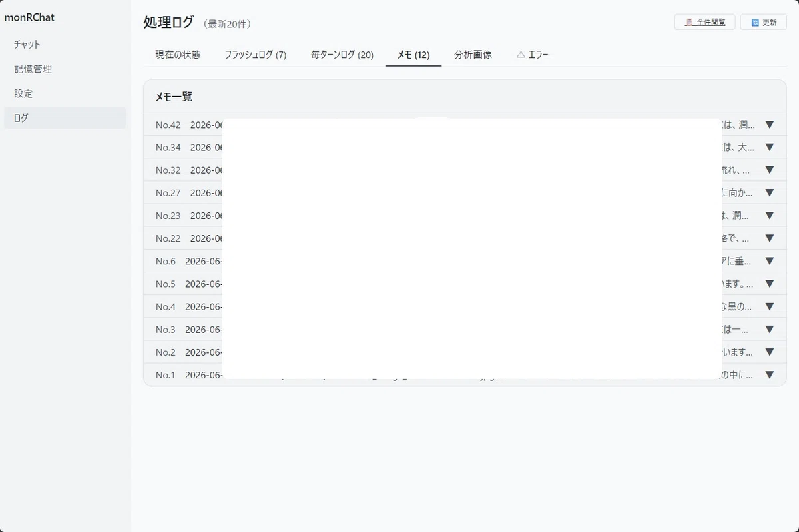
Task: Click the 処理ログ page heading
Action: click(168, 22)
